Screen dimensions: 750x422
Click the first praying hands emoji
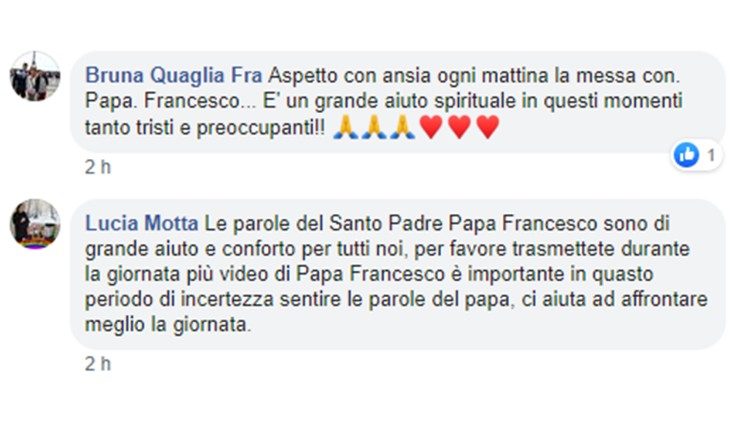[x=345, y=127]
